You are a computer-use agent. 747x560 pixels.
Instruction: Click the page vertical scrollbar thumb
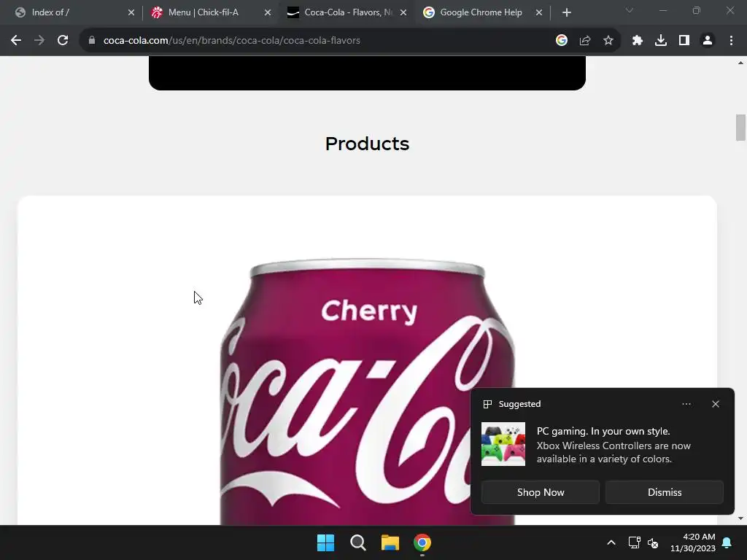pos(740,128)
